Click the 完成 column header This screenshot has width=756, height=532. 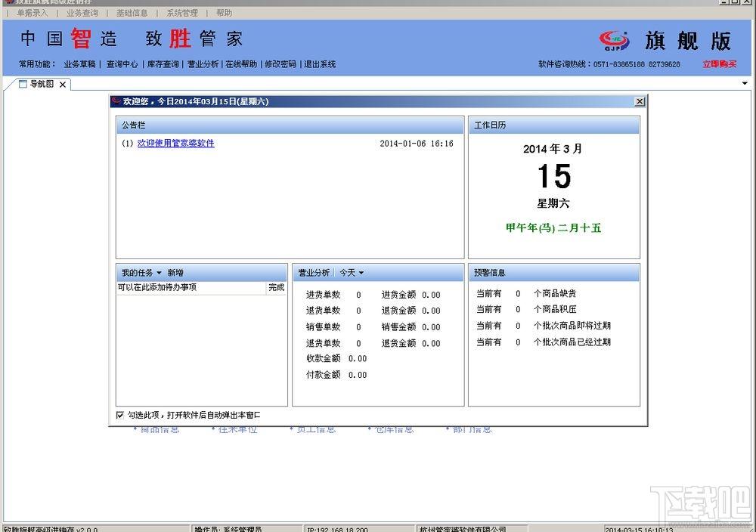tap(276, 287)
